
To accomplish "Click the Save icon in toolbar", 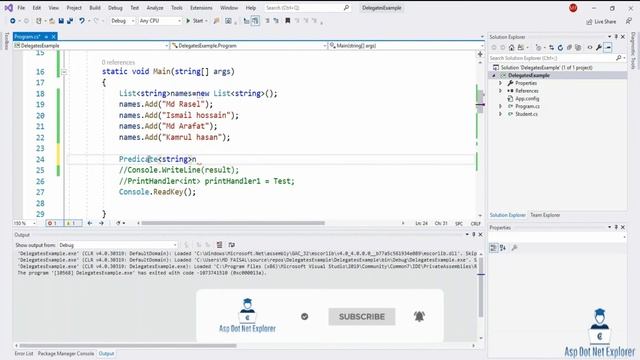I will pyautogui.click(x=61, y=21).
